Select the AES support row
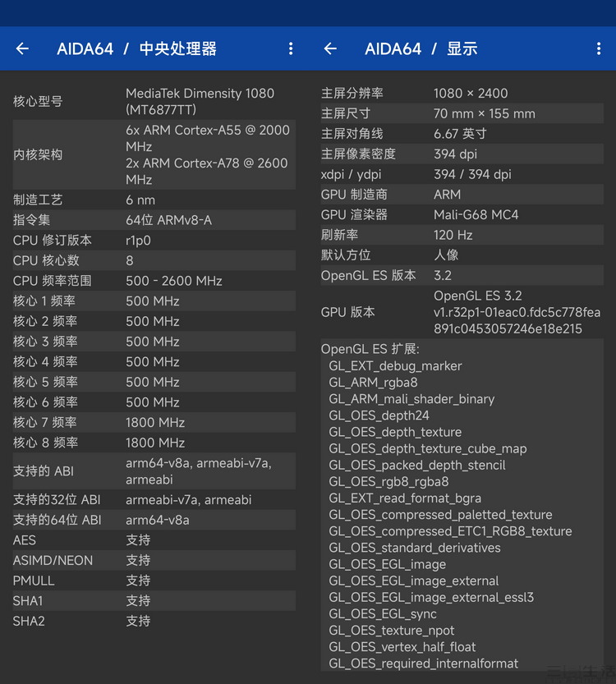 pyautogui.click(x=154, y=540)
